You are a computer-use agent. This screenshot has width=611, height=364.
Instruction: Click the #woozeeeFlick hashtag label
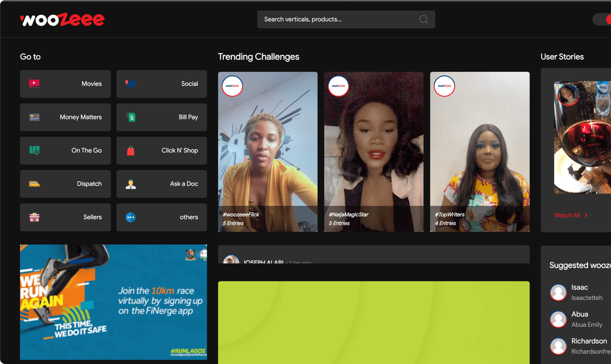pyautogui.click(x=241, y=214)
